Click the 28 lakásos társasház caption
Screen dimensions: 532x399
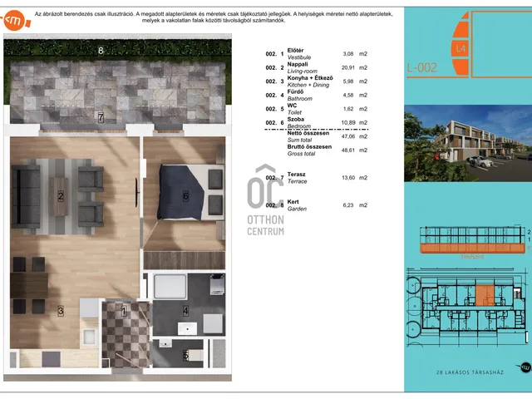point(470,372)
